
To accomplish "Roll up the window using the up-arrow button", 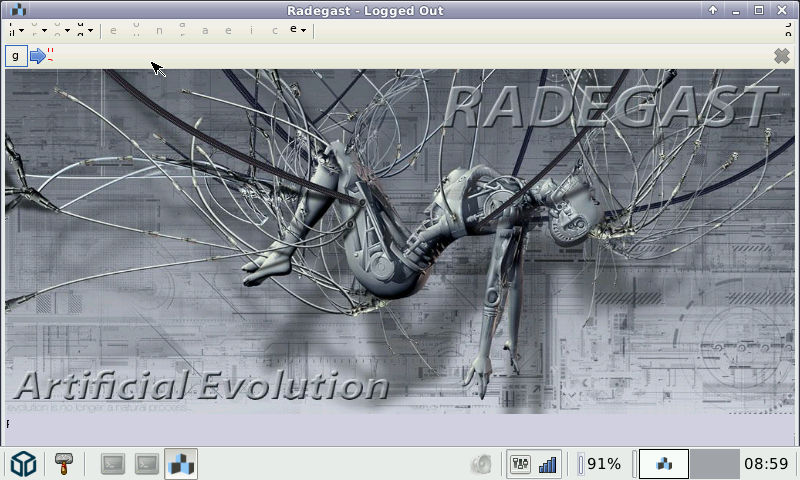I will tap(713, 10).
